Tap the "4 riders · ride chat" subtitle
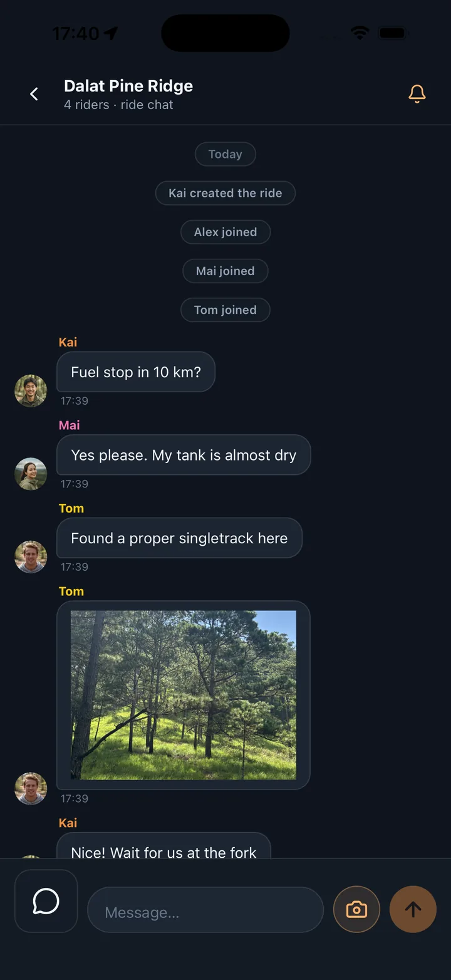 click(x=118, y=105)
